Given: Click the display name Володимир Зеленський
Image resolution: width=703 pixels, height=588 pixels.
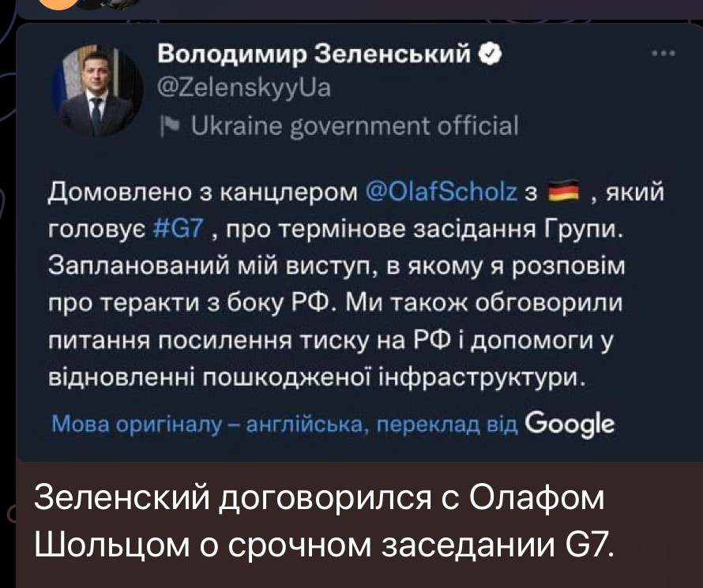Looking at the screenshot, I should [315, 54].
